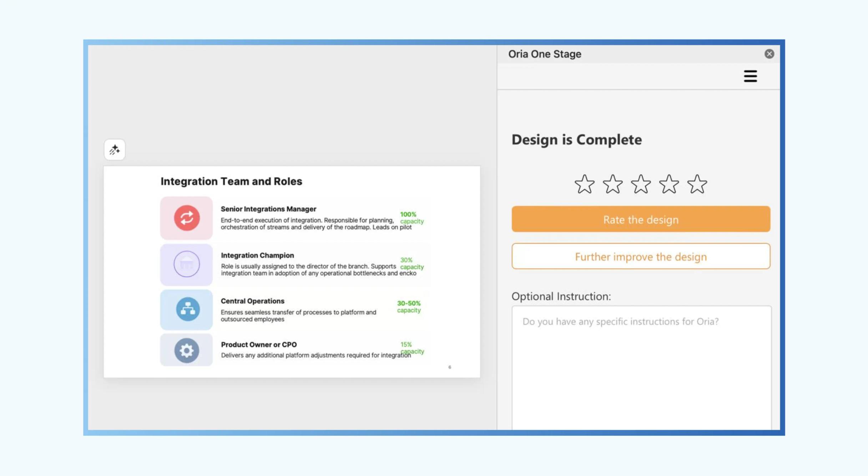The image size is (868, 476).
Task: Select the Integration Team and Roles title
Action: [x=231, y=181]
